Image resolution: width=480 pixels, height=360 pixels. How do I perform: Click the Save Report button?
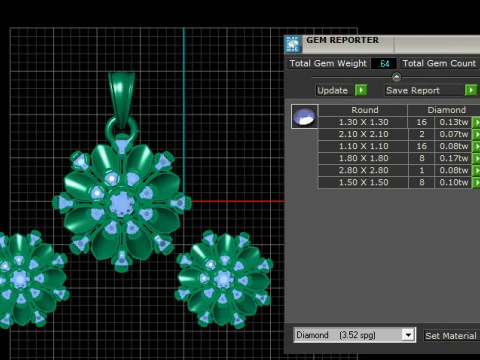pos(425,90)
